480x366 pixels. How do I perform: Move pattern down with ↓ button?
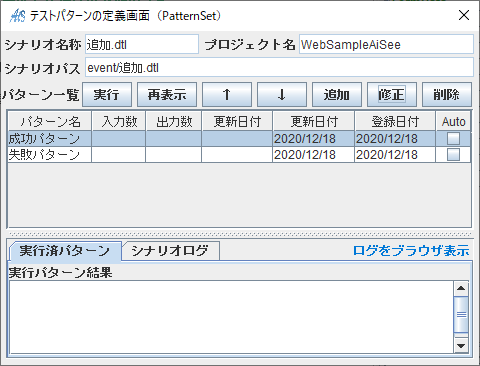coord(282,94)
